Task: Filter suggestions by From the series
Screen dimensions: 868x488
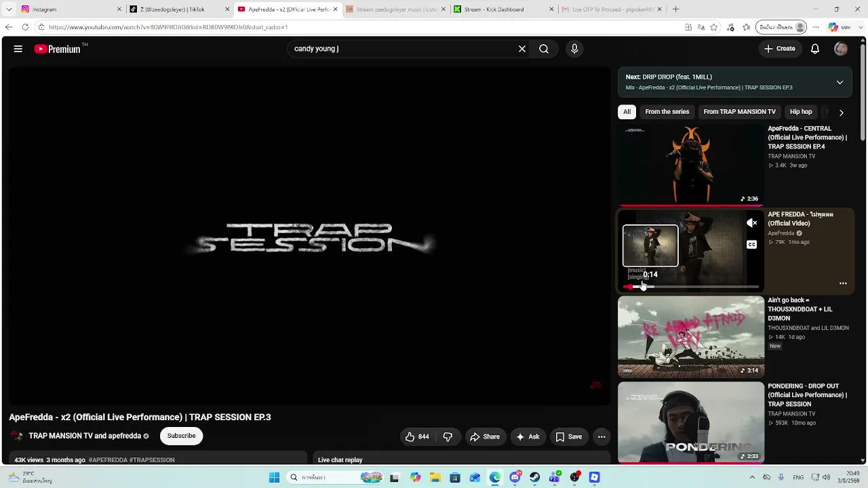Action: point(667,112)
